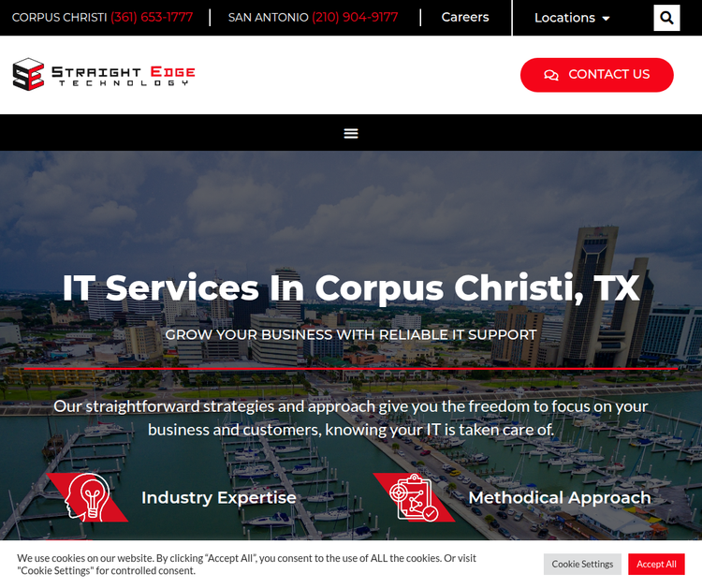This screenshot has height=588, width=702.
Task: Click the Methodical Approach heading
Action: coord(559,498)
